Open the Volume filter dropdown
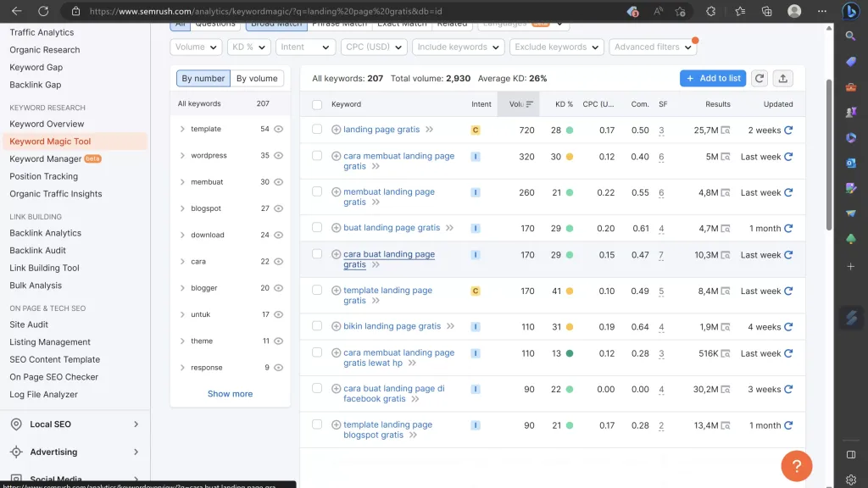Viewport: 868px width, 488px height. [196, 47]
